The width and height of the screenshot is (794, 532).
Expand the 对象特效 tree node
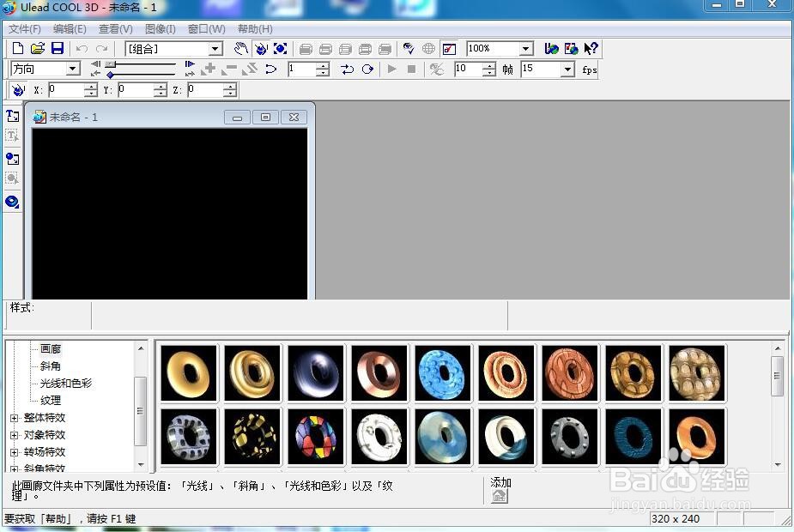(x=15, y=435)
